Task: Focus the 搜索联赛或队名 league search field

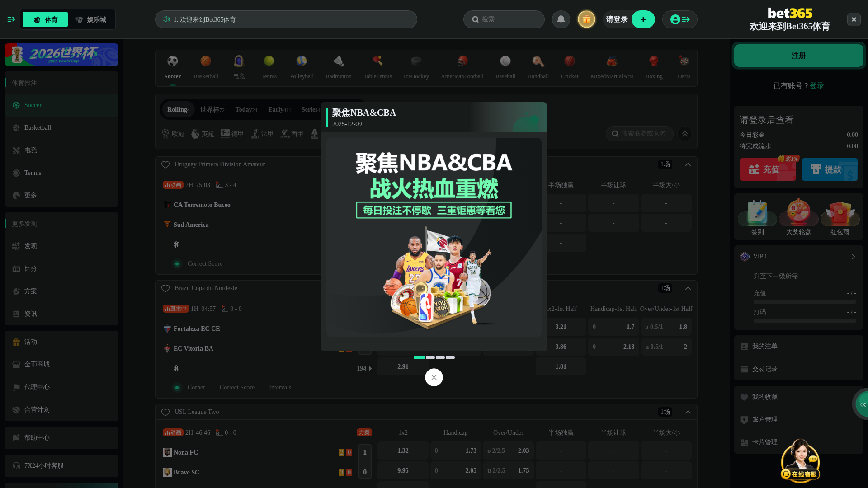Action: [640, 134]
